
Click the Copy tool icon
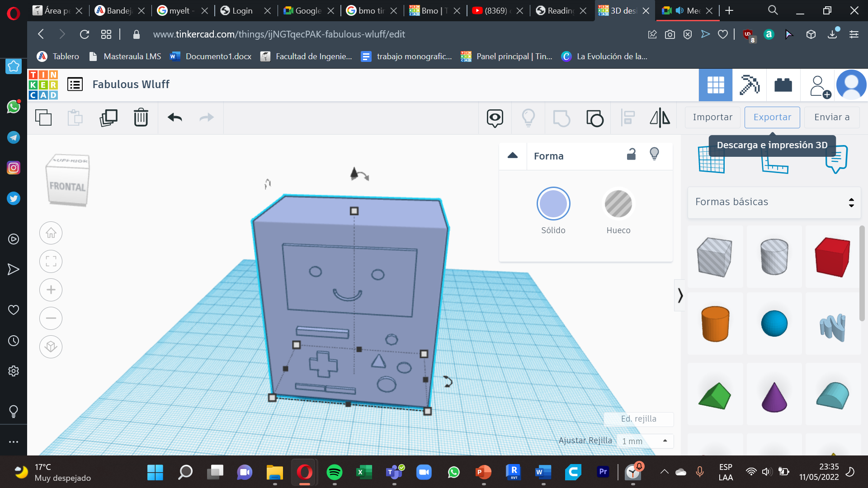pyautogui.click(x=43, y=117)
